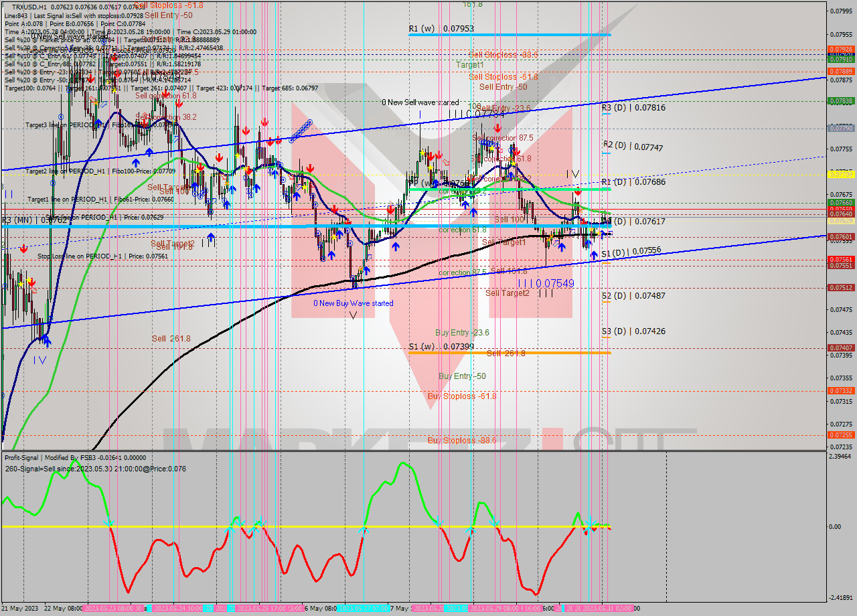
Task: Click the cyan down arrow on the oscillator zero line
Action: pyautogui.click(x=108, y=522)
